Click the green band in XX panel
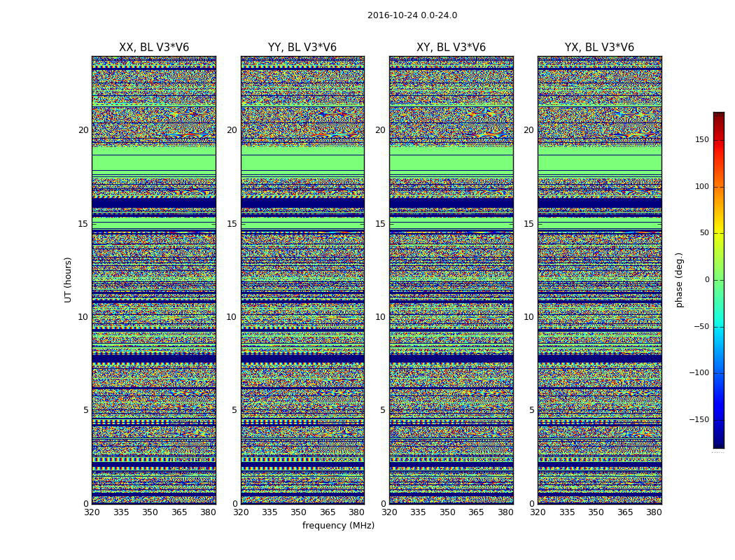The width and height of the screenshot is (735, 560). coord(154,162)
